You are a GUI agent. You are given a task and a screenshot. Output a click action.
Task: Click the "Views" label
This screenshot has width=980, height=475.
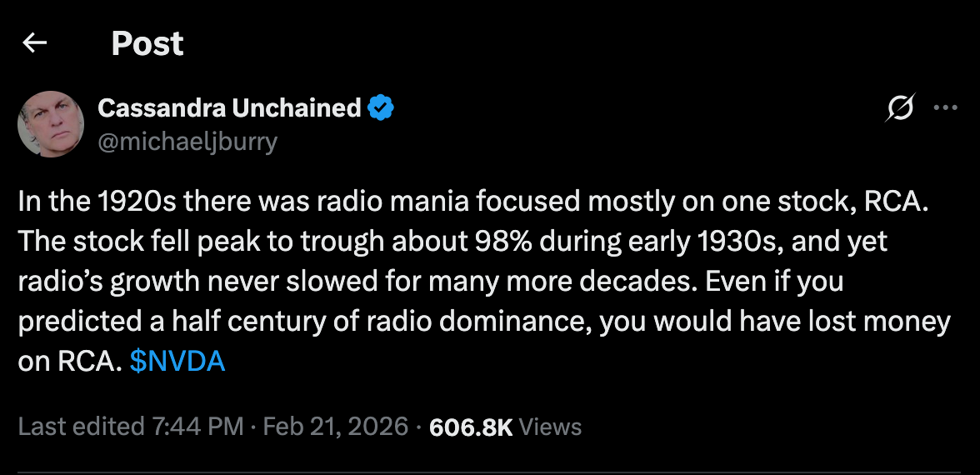[550, 427]
